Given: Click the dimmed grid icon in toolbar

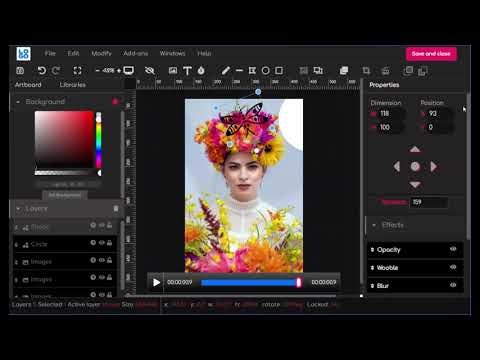Looking at the screenshot, I should point(303,70).
